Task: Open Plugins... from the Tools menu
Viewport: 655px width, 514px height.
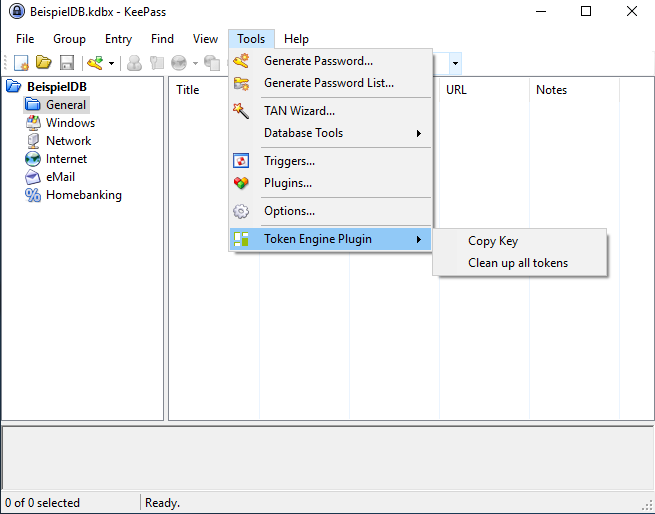Action: pyautogui.click(x=330, y=183)
